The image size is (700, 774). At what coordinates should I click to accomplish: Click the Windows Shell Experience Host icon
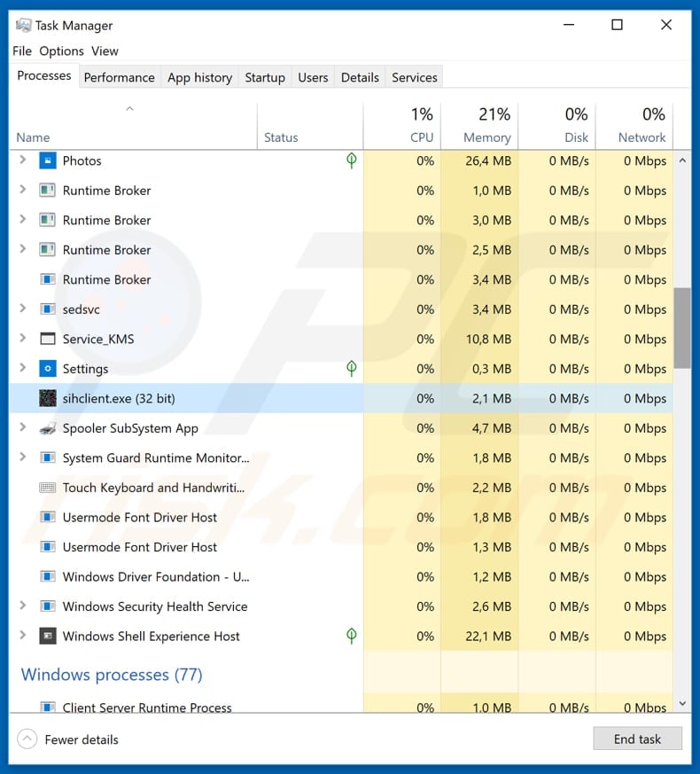[x=47, y=637]
